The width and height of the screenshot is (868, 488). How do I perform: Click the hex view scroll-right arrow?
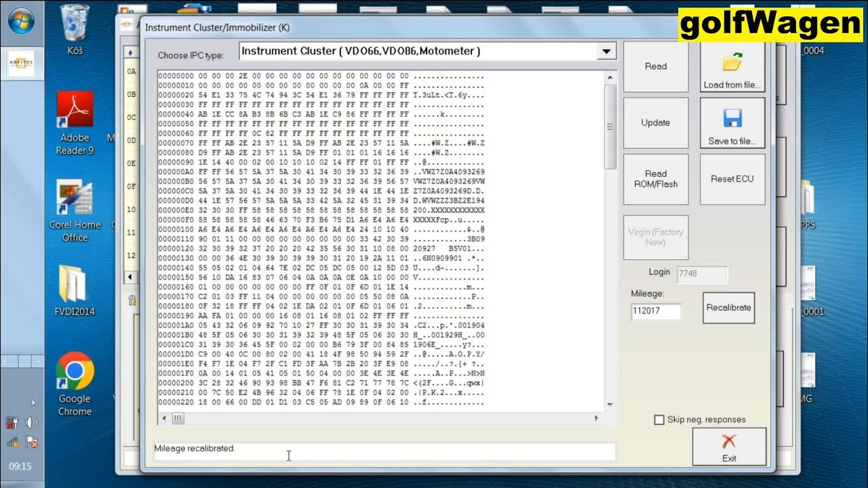[x=597, y=419]
